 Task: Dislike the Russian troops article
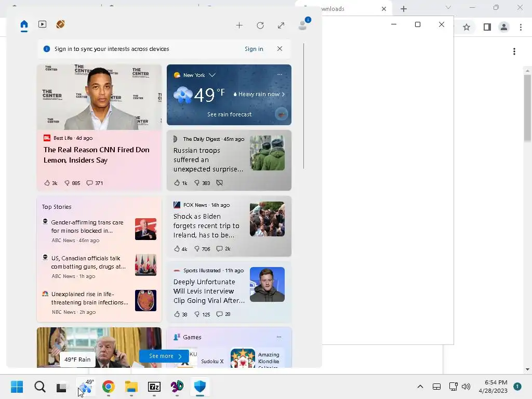[x=202, y=183]
